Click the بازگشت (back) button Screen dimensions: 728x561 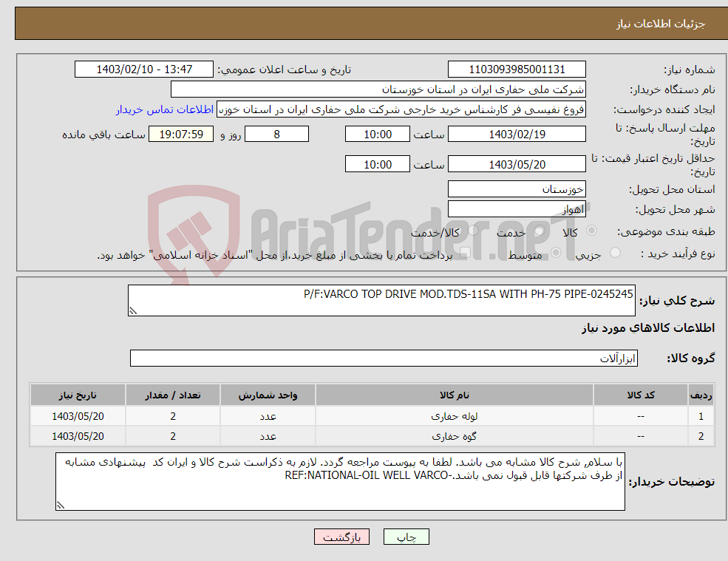pyautogui.click(x=341, y=537)
